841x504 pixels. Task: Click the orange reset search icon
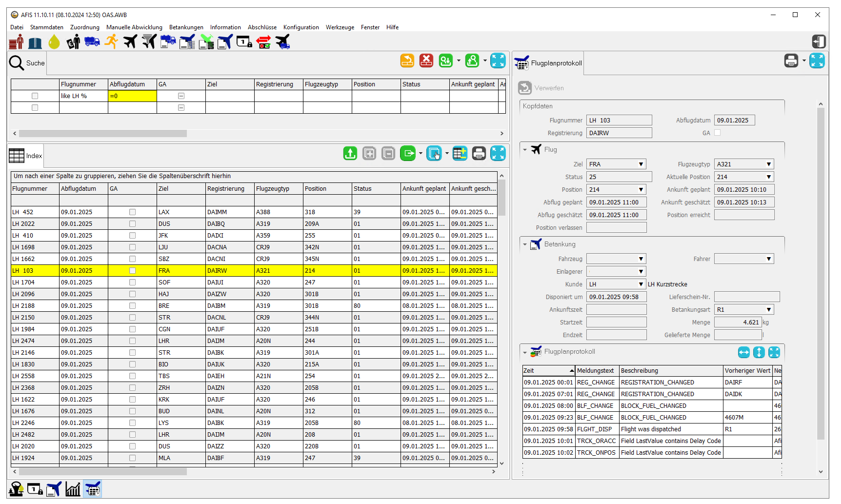click(x=407, y=60)
